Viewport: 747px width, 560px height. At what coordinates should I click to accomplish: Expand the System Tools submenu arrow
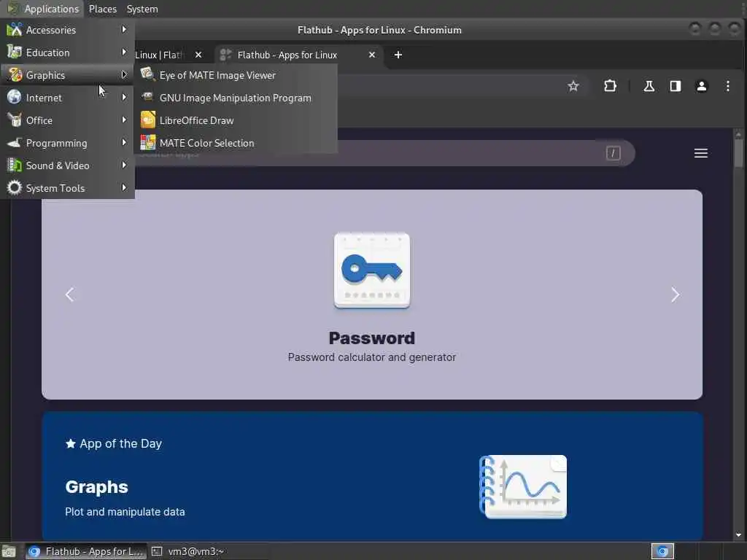pyautogui.click(x=124, y=187)
